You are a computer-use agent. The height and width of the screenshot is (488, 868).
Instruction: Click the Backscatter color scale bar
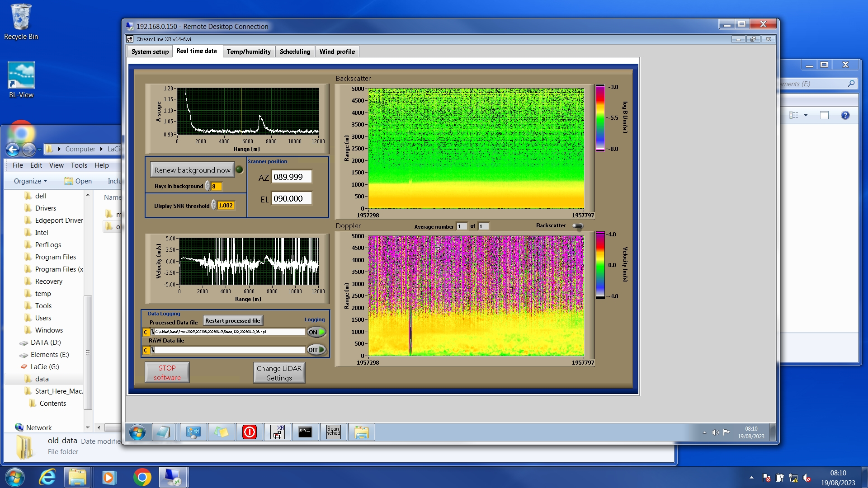click(600, 118)
